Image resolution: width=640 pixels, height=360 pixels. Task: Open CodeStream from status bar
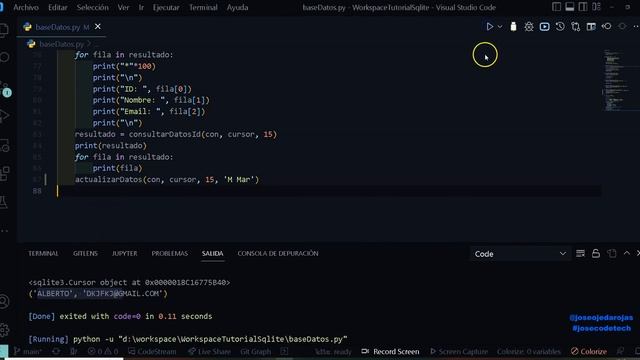click(152, 351)
